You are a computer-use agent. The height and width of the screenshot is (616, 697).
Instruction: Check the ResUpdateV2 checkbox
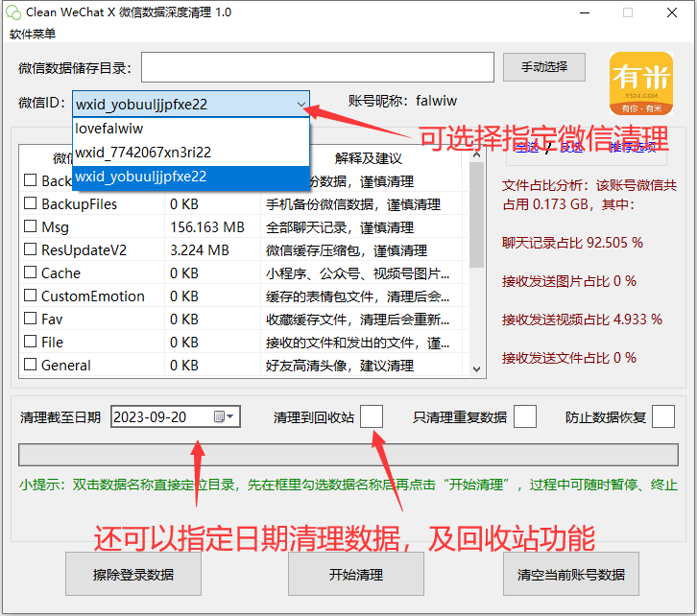[30, 249]
